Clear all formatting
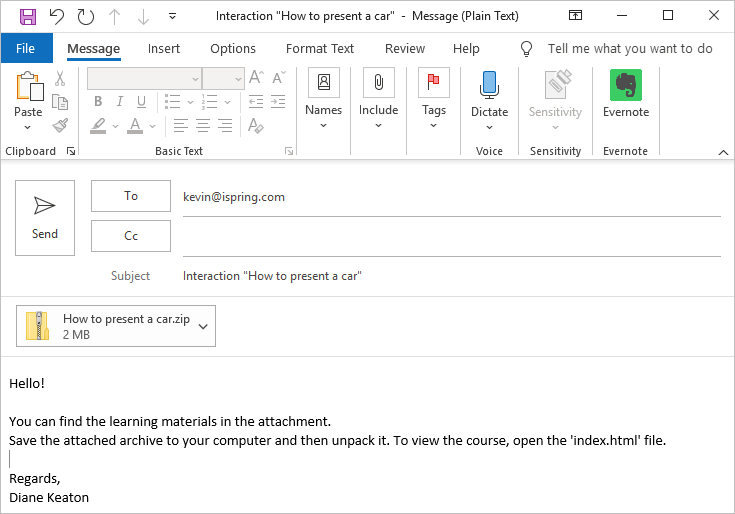Viewport: 735px width, 514px height. pyautogui.click(x=256, y=126)
